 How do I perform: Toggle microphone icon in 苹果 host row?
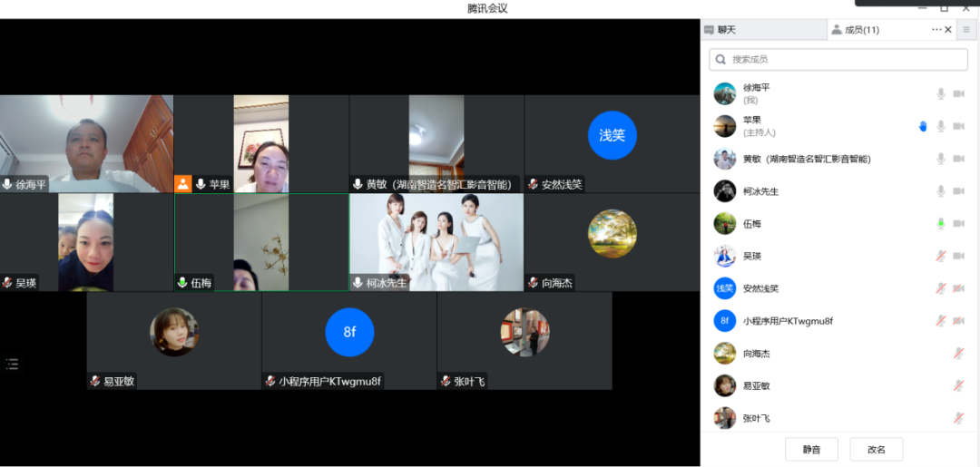(x=941, y=126)
